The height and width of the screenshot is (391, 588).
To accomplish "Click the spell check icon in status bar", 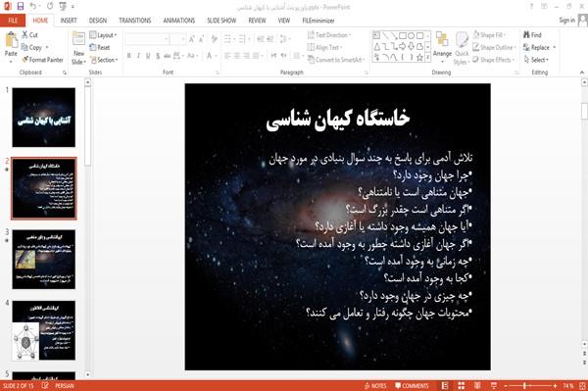I will [45, 386].
